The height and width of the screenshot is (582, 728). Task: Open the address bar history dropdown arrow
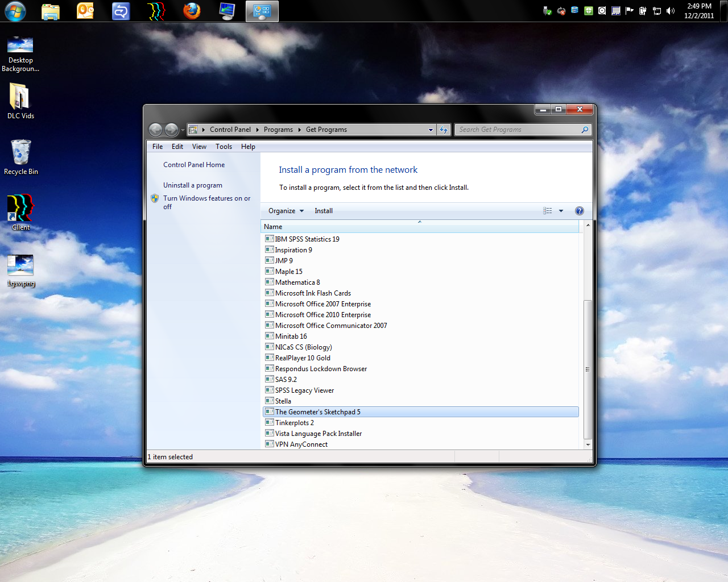431,130
